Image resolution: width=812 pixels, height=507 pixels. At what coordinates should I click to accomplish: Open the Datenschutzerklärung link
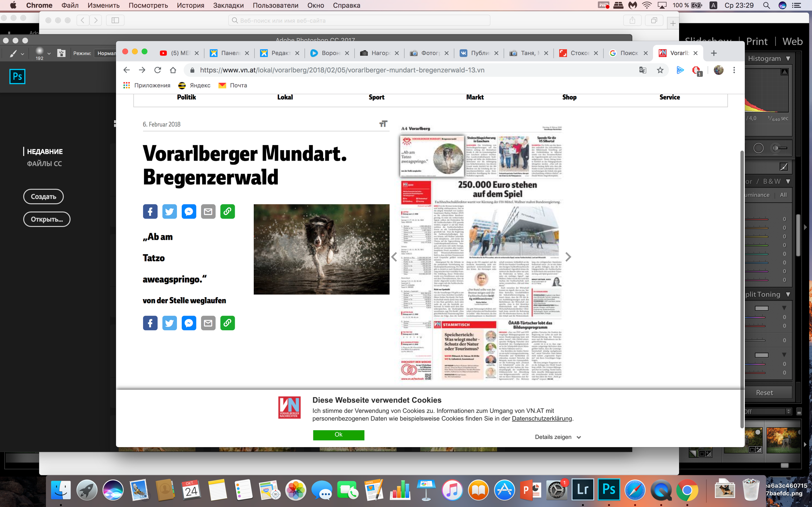point(542,419)
